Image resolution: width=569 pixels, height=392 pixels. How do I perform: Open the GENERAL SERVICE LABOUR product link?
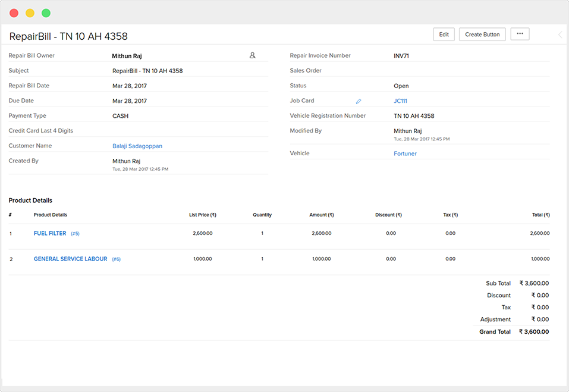(x=70, y=259)
